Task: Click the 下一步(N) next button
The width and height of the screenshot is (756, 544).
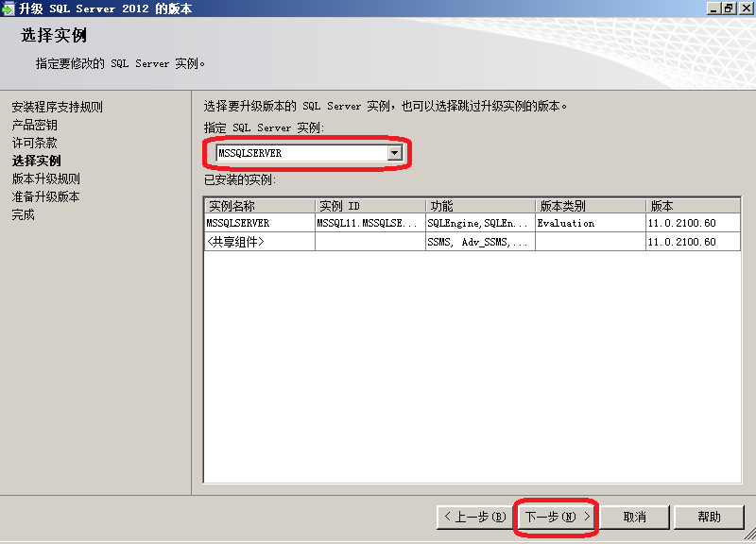Action: click(557, 517)
